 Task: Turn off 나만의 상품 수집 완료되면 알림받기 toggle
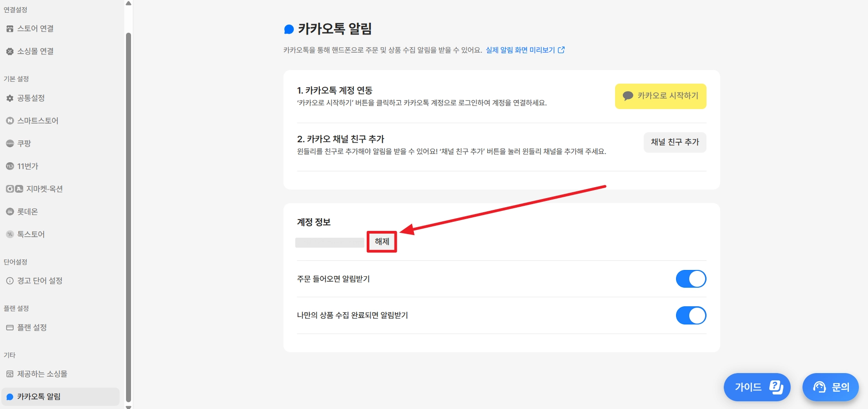click(691, 315)
